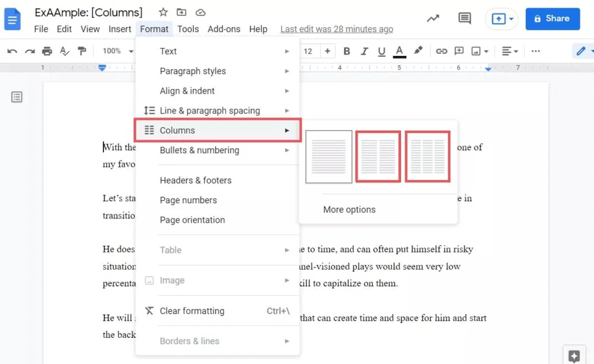594x364 pixels.
Task: Expand the Paragraph styles submenu
Action: click(x=217, y=71)
